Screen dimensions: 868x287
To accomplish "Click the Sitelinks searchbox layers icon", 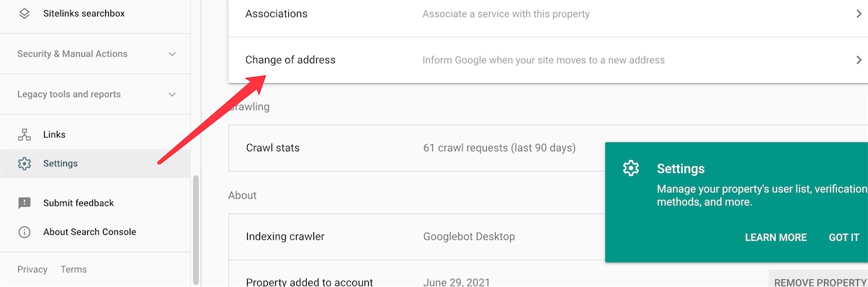I will tap(24, 14).
